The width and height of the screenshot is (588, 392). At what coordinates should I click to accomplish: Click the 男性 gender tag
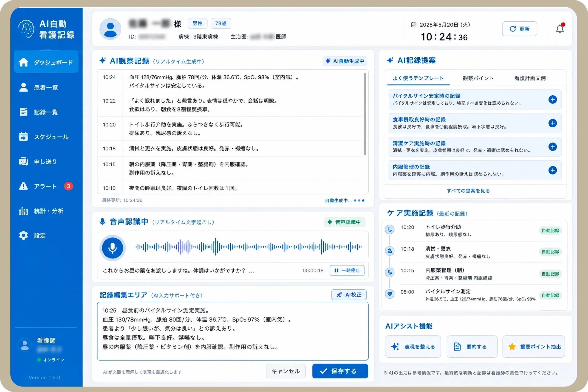198,23
